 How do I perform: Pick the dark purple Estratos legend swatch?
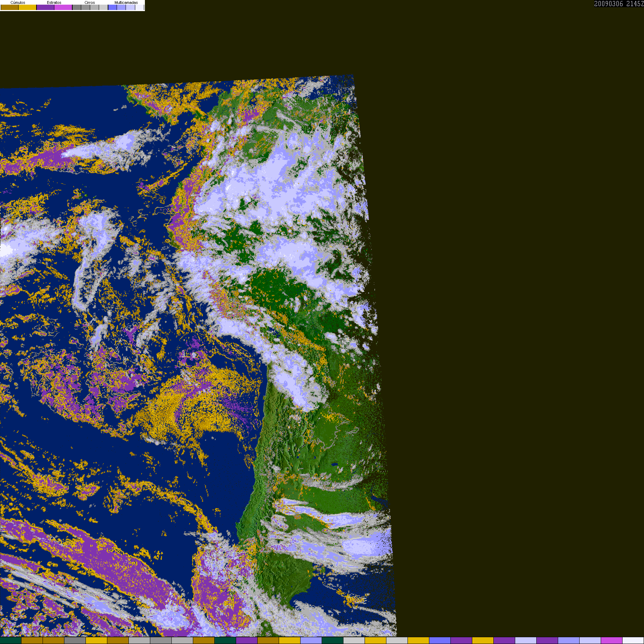[45, 8]
